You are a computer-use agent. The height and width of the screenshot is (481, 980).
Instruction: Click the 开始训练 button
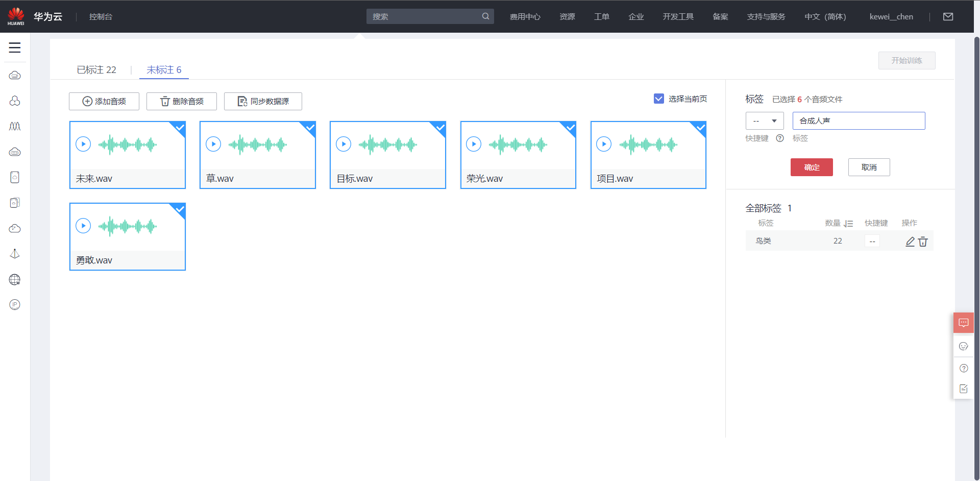coord(907,60)
